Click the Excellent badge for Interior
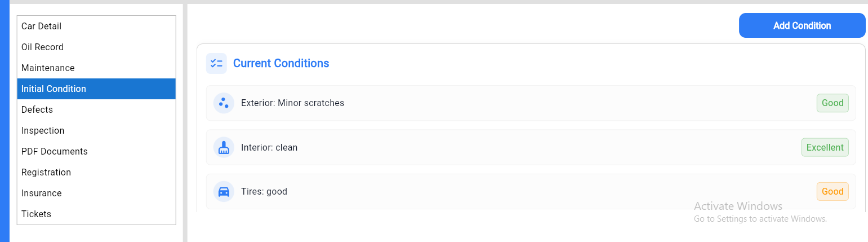This screenshot has height=242, width=868. tap(825, 147)
